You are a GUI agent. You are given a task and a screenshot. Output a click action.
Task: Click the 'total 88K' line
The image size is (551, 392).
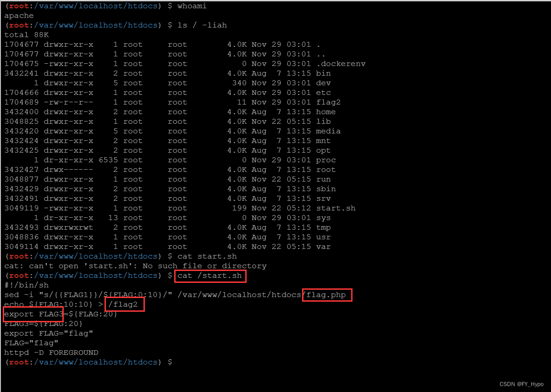tap(26, 35)
